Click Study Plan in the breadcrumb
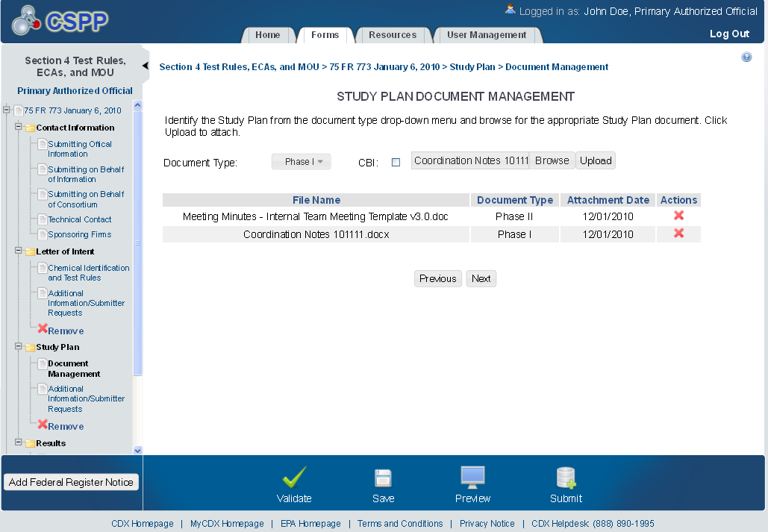This screenshot has height=532, width=768. click(472, 67)
